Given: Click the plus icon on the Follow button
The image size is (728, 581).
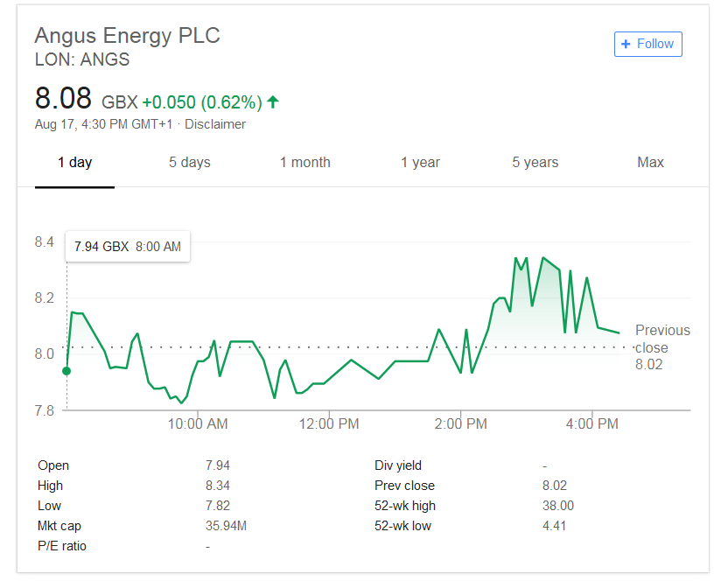Looking at the screenshot, I should coord(626,44).
